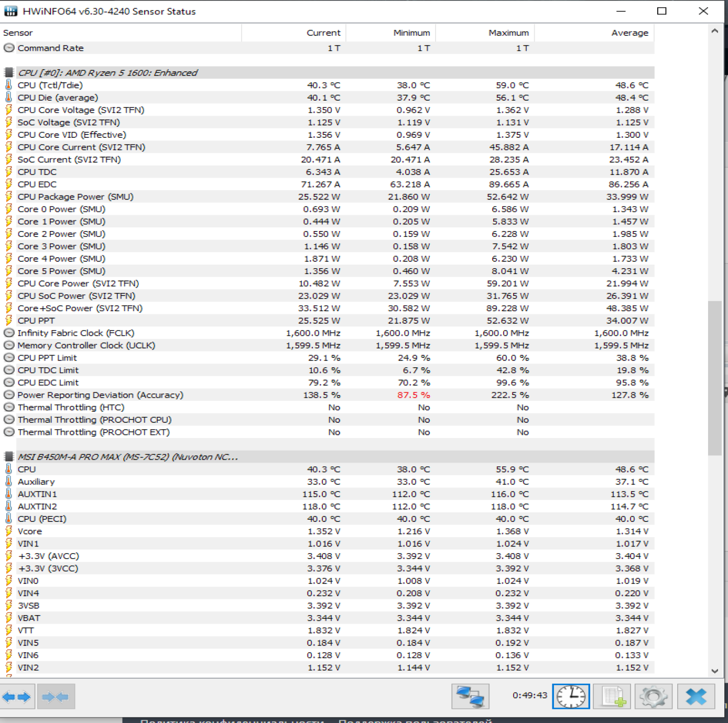The height and width of the screenshot is (723, 728).
Task: Click the '0:49:43' elapsed time readout
Action: tap(530, 695)
